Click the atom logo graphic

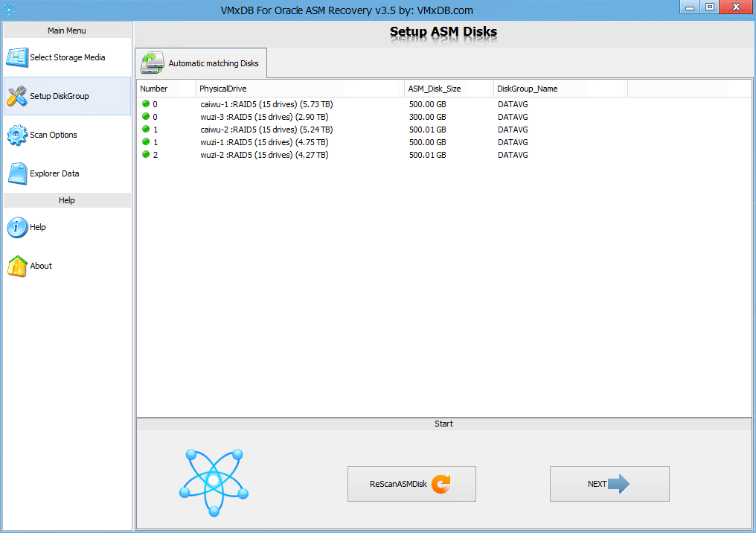tap(214, 482)
